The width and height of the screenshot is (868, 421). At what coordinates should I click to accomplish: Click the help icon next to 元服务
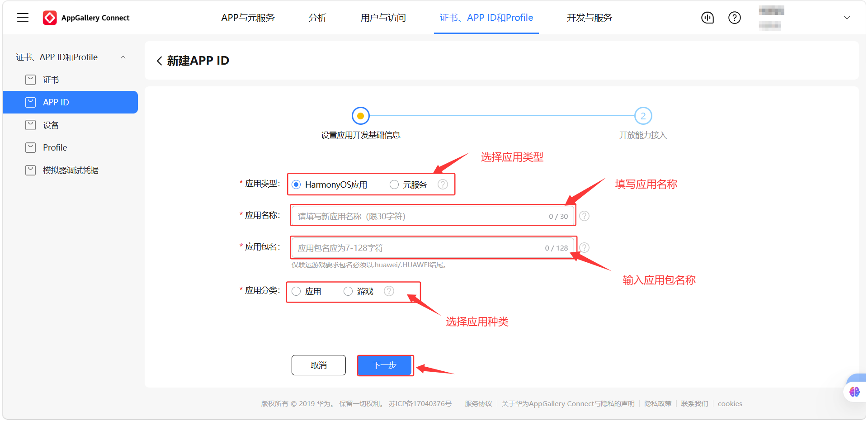pos(443,184)
